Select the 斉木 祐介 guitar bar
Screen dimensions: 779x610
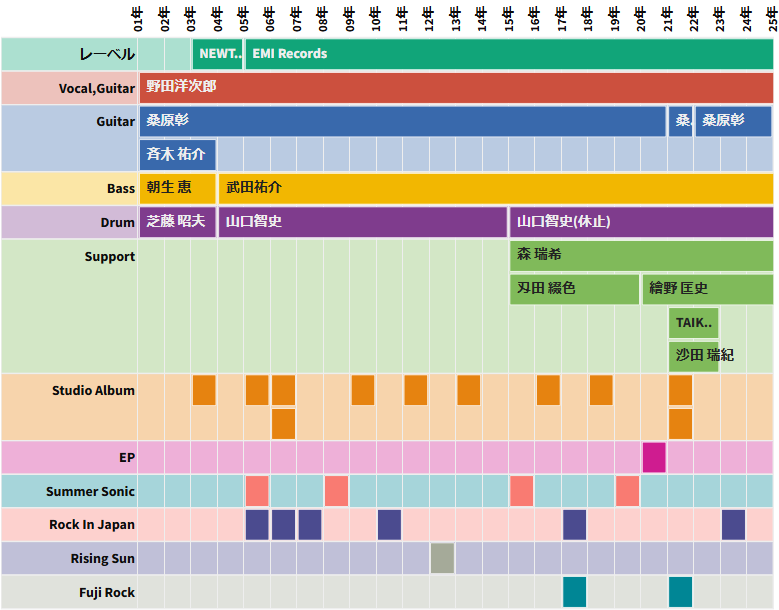click(177, 155)
